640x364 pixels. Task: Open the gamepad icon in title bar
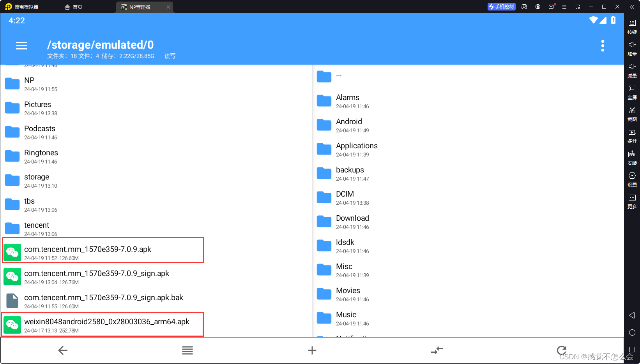tap(524, 7)
